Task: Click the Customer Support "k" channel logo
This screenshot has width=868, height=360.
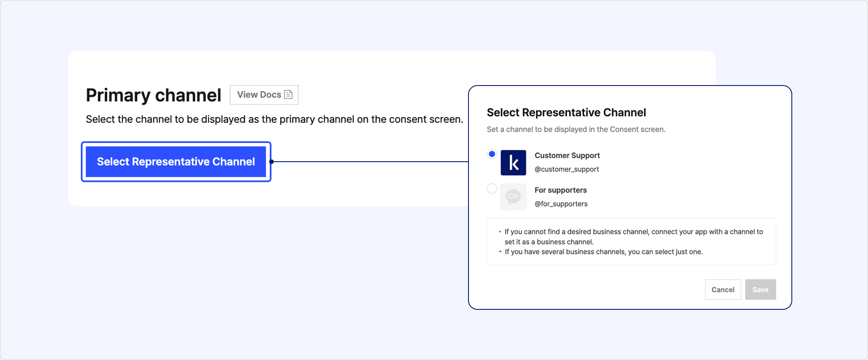Action: pyautogui.click(x=513, y=163)
